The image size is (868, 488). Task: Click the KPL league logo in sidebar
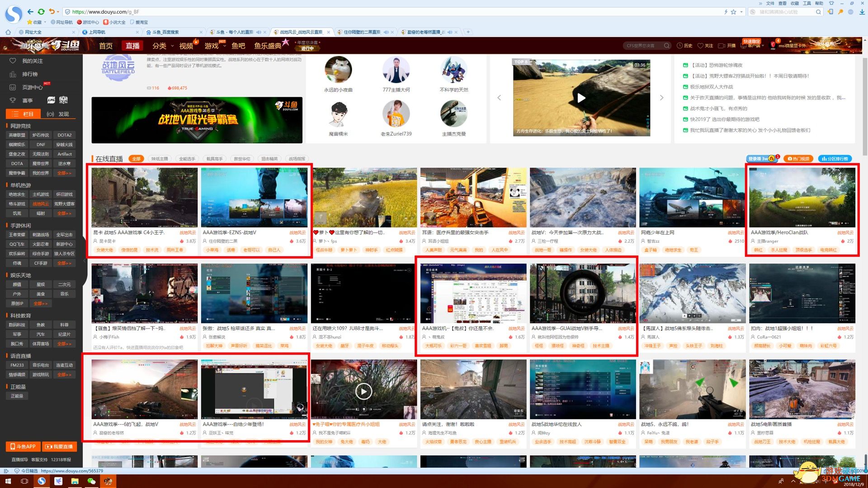(x=63, y=100)
